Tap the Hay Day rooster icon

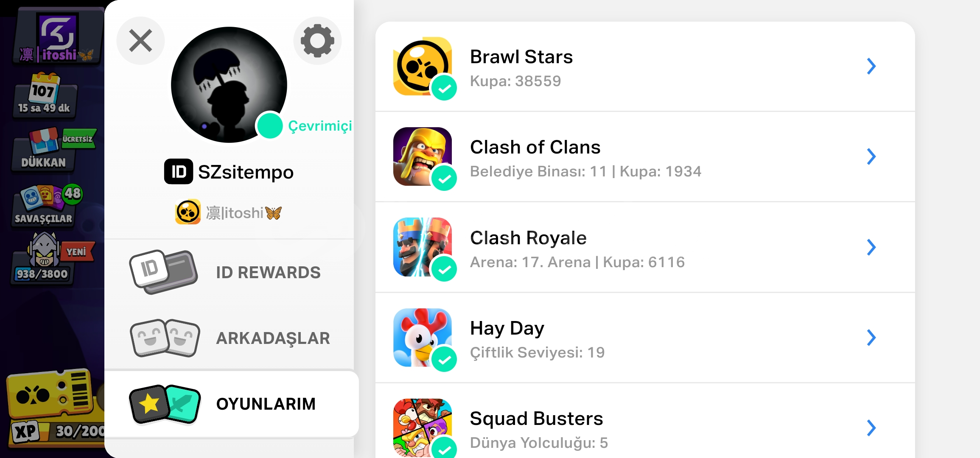click(x=422, y=337)
